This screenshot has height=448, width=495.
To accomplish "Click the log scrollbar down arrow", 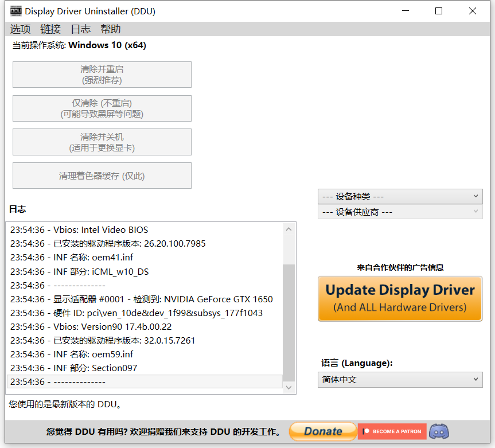I will click(289, 388).
